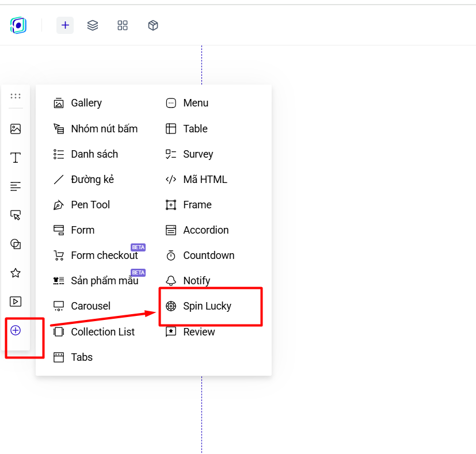Insert a Survey element
The height and width of the screenshot is (454, 476).
pos(189,154)
